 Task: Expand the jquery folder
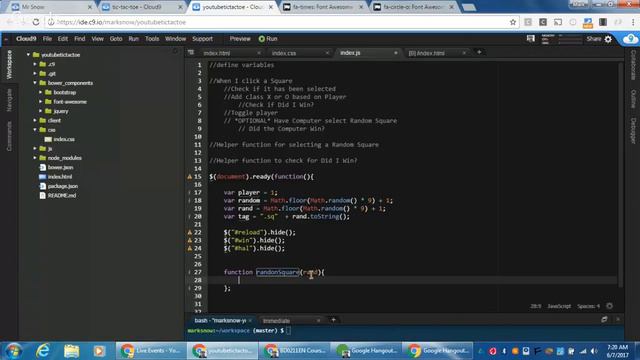click(x=40, y=111)
